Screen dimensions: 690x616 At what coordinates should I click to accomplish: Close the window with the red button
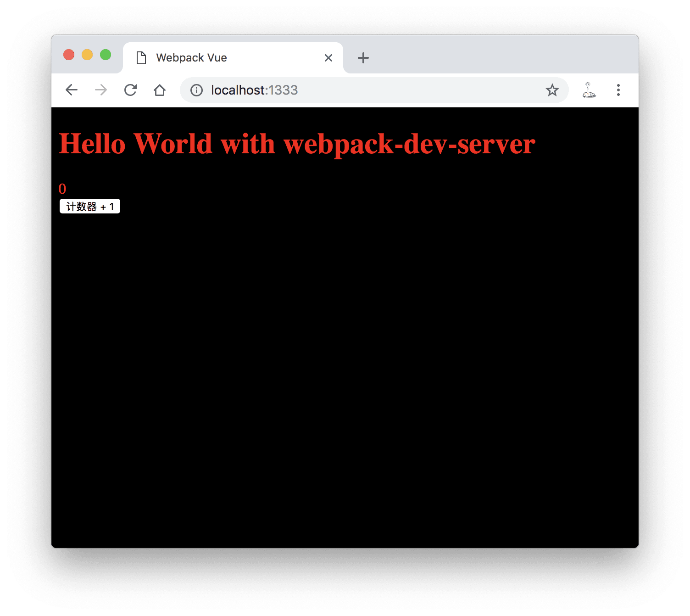69,55
